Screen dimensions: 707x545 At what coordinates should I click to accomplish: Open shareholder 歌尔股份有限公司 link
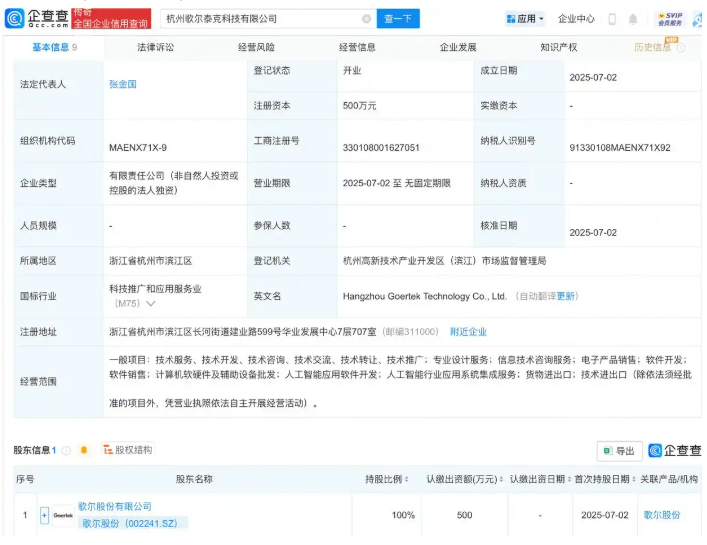coord(115,507)
